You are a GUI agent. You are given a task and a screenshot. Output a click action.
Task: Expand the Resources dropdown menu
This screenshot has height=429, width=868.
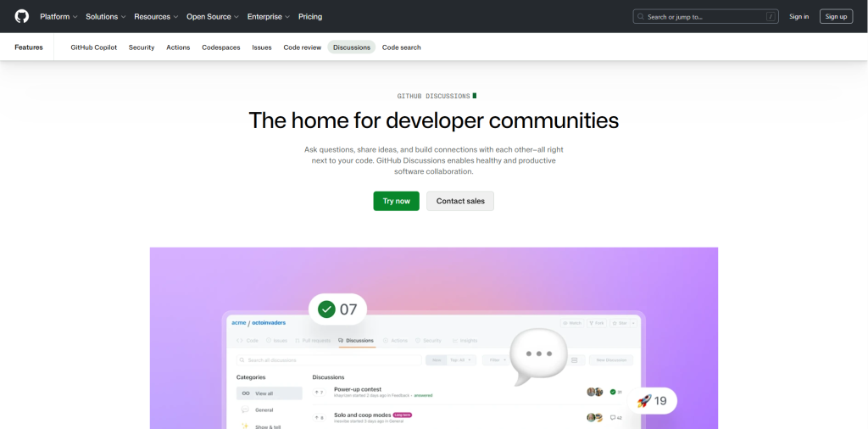pos(156,17)
